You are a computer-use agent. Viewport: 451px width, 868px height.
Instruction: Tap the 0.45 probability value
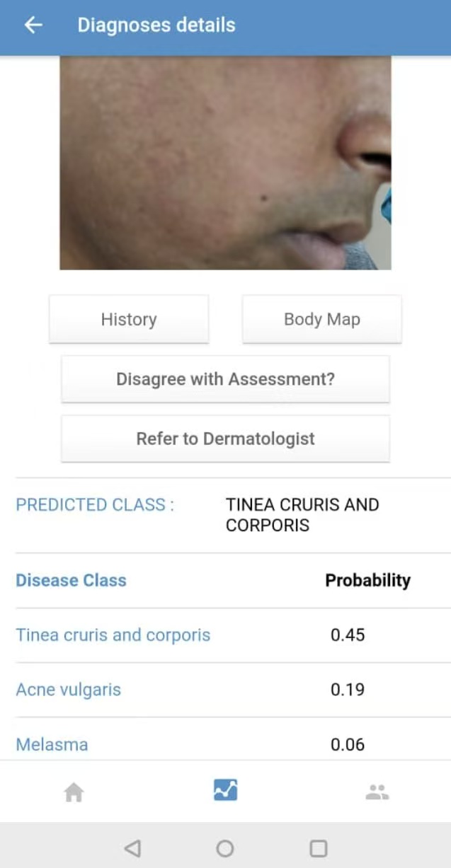[348, 635]
